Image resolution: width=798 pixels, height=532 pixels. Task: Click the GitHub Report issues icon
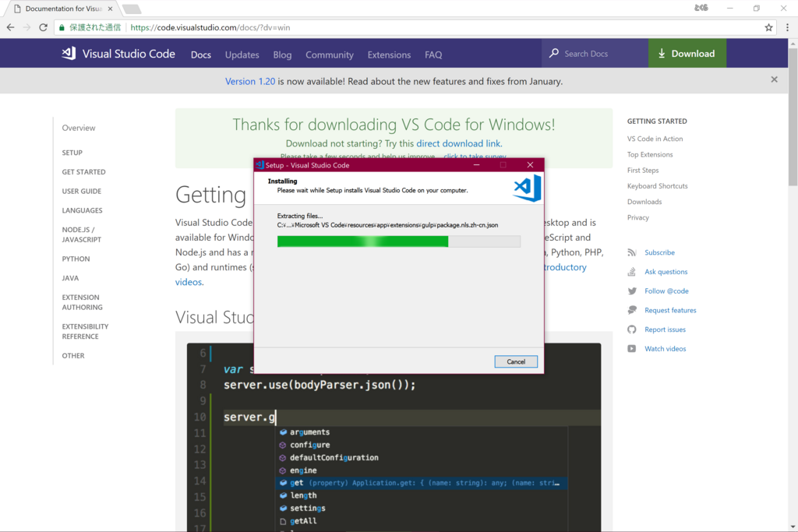point(631,329)
